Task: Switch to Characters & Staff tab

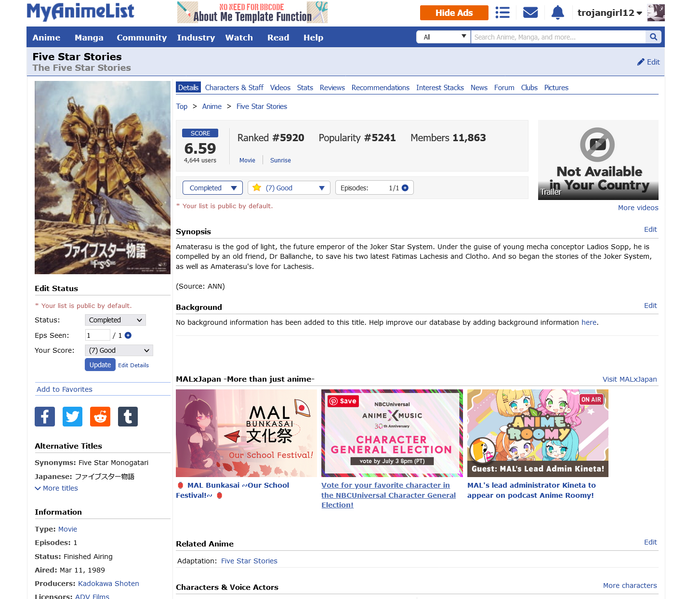Action: pyautogui.click(x=234, y=88)
